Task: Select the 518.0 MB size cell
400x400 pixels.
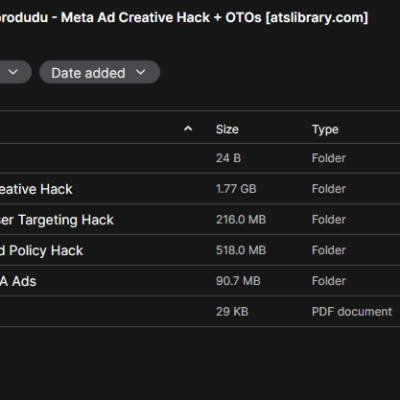Action: pyautogui.click(x=241, y=250)
